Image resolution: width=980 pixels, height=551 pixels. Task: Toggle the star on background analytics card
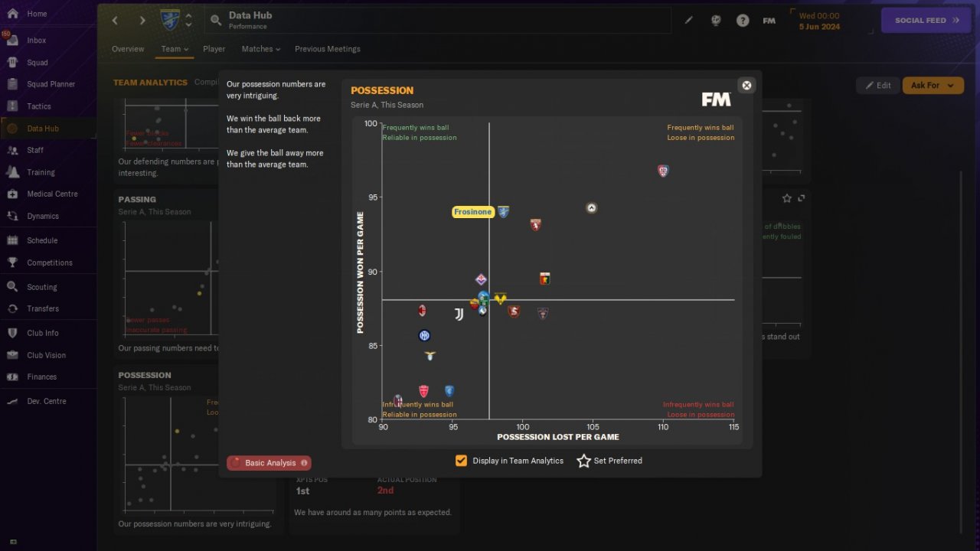point(786,198)
